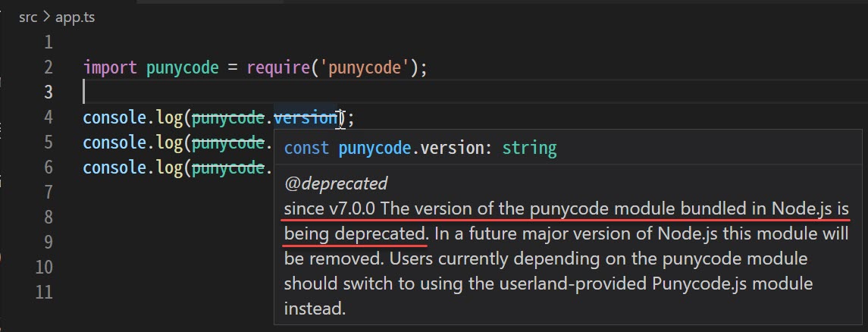Click the require function call
Viewport: 868px width, 332px height.
coord(278,69)
